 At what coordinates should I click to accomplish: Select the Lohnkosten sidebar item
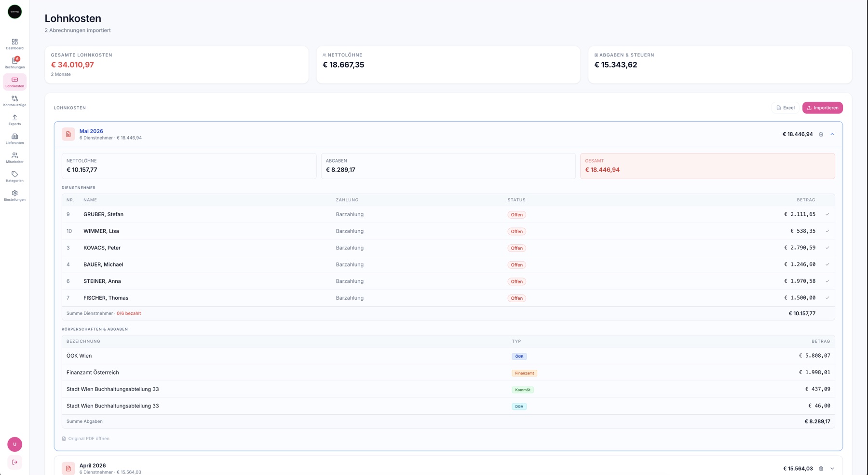click(14, 82)
